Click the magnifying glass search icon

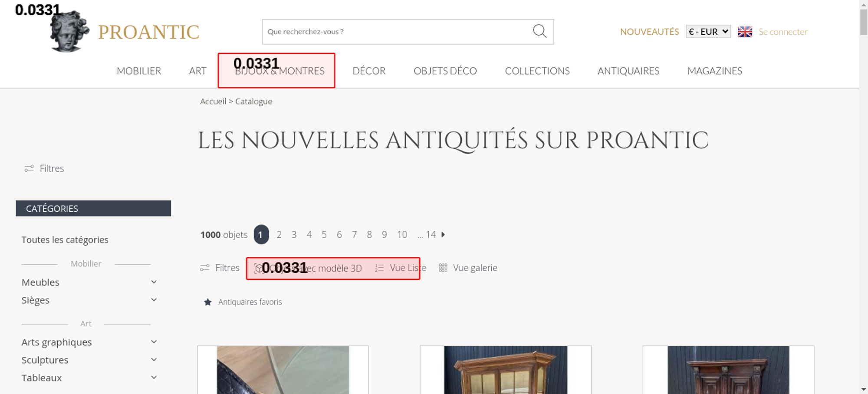(539, 31)
